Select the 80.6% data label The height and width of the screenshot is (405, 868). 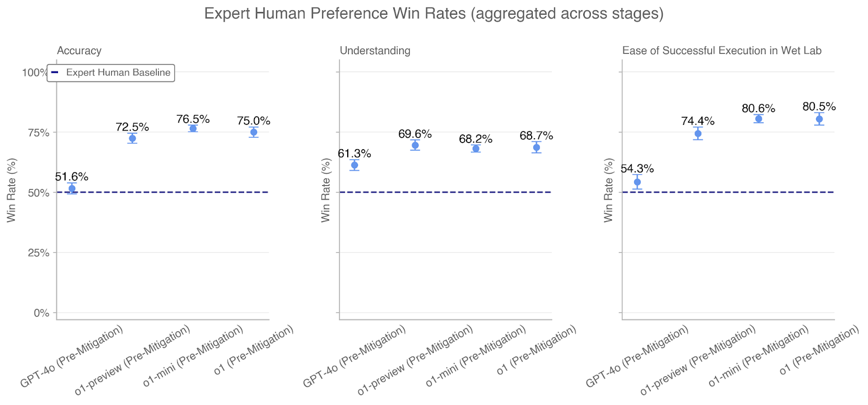click(758, 109)
